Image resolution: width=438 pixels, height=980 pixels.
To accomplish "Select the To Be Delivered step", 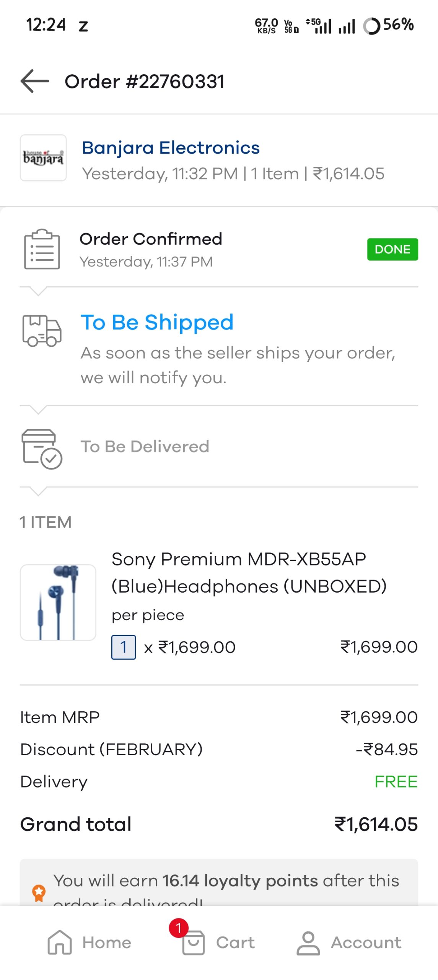I will (145, 446).
